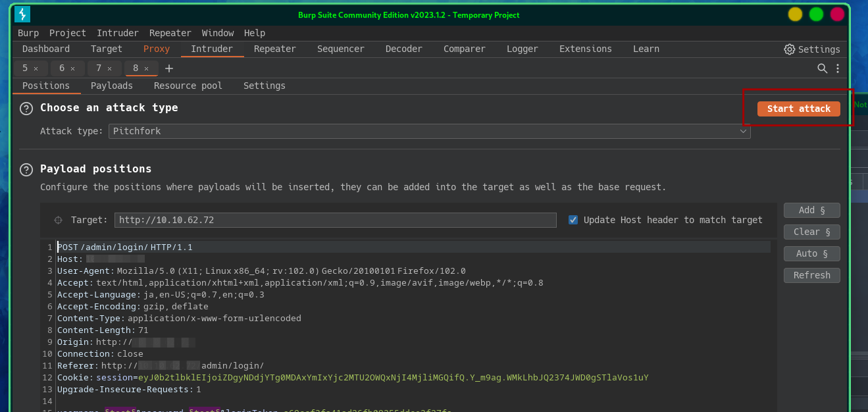Open the Help menu
The image size is (868, 412).
tap(255, 33)
